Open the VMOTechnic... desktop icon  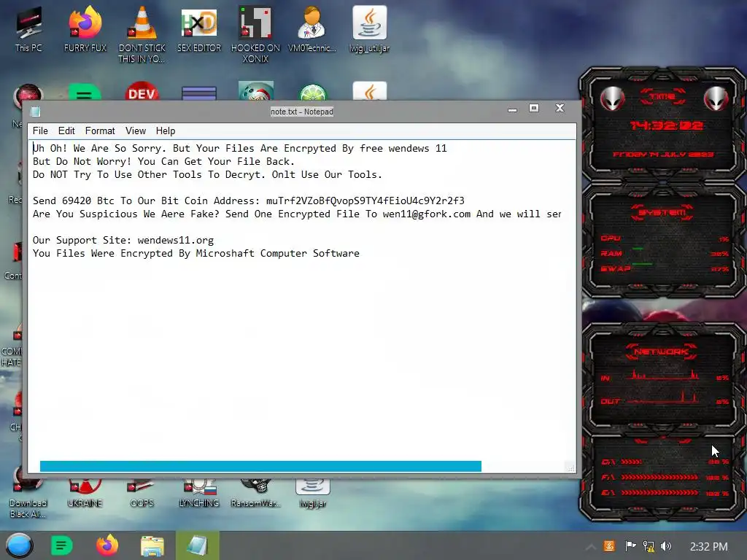(312, 28)
